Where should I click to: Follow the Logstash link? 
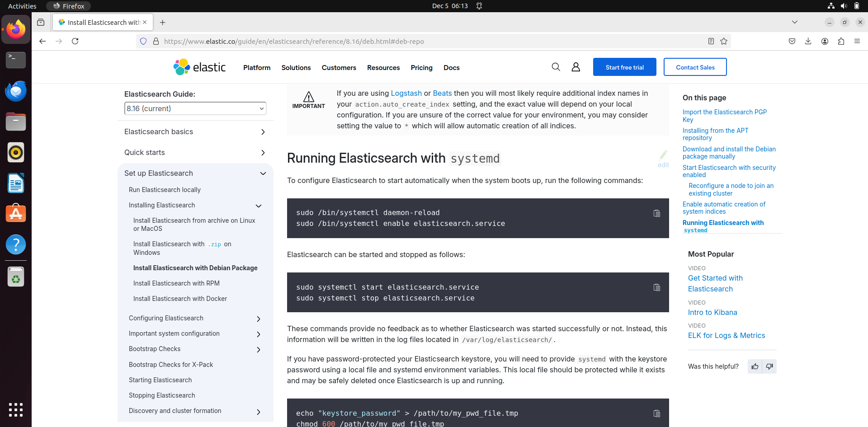coord(406,93)
